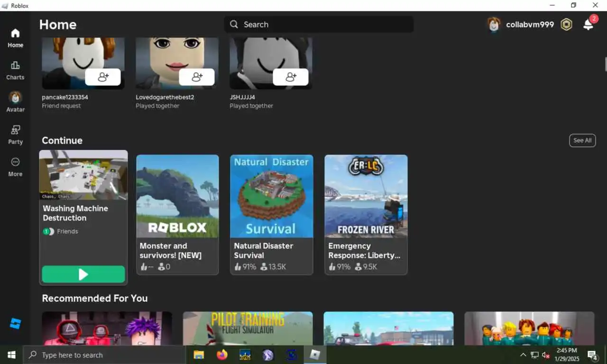Show hidden system tray icons

tap(523, 355)
